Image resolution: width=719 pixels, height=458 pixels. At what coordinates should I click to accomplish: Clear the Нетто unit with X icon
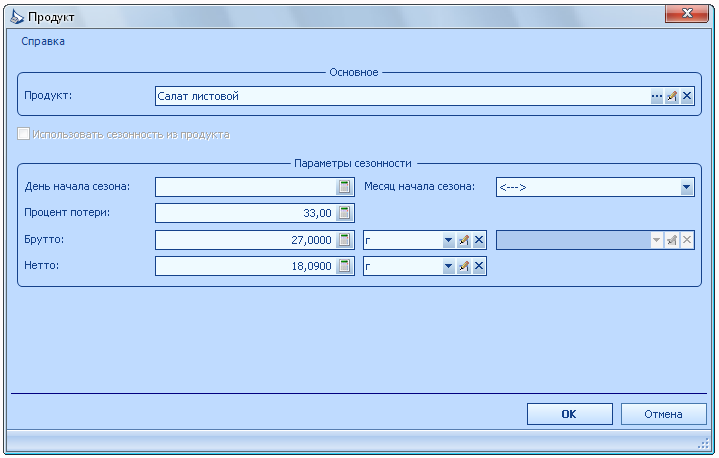click(x=479, y=266)
